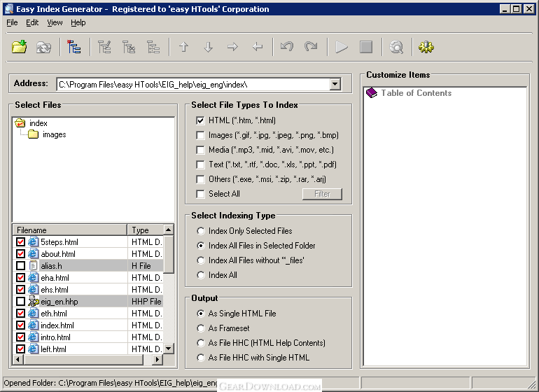This screenshot has width=539, height=392.
Task: Open Settings via the yellow gear icon
Action: point(426,47)
